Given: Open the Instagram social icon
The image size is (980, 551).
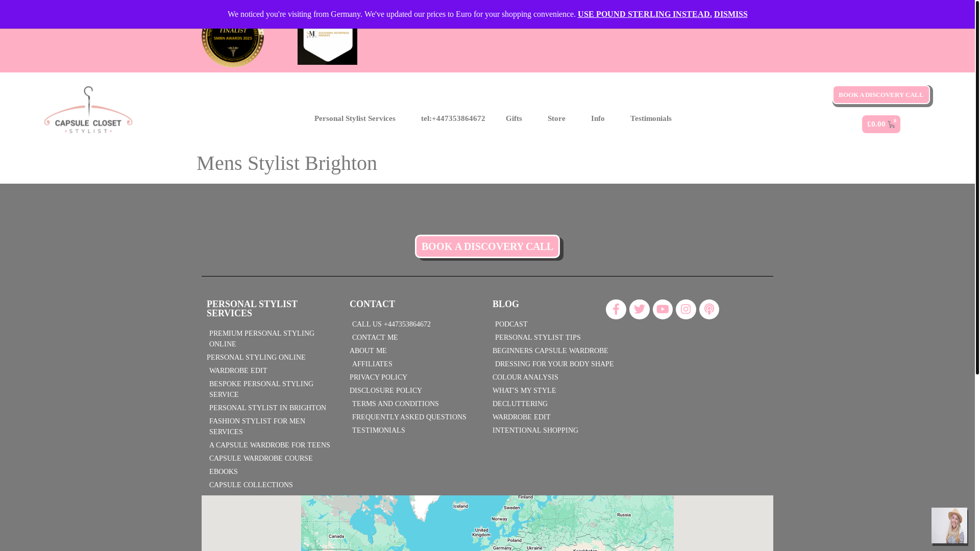Looking at the screenshot, I should 685,309.
